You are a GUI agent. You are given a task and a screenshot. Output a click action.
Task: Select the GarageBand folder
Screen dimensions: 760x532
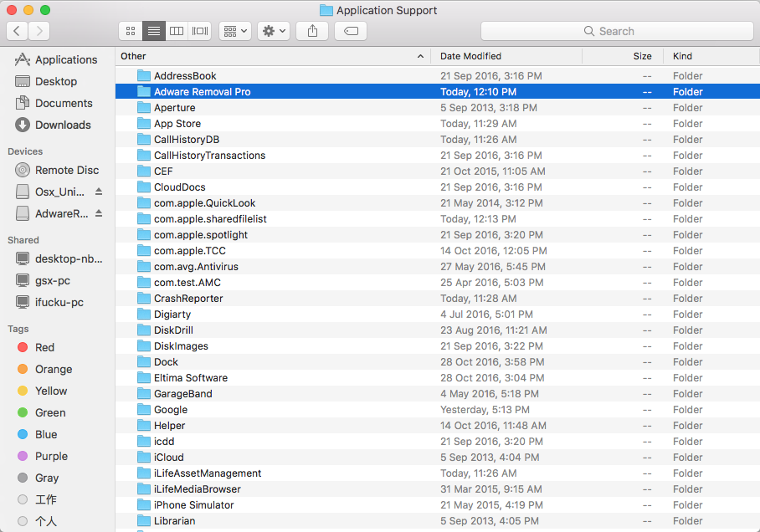click(x=186, y=393)
